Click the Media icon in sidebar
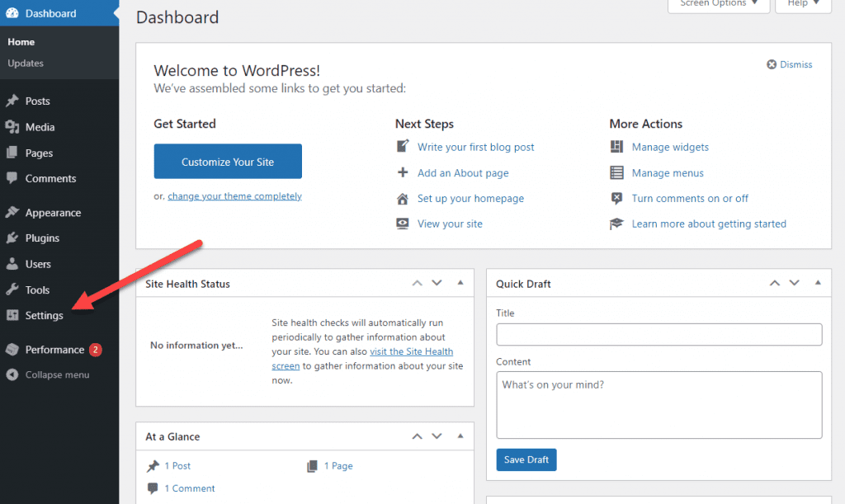 pyautogui.click(x=12, y=126)
